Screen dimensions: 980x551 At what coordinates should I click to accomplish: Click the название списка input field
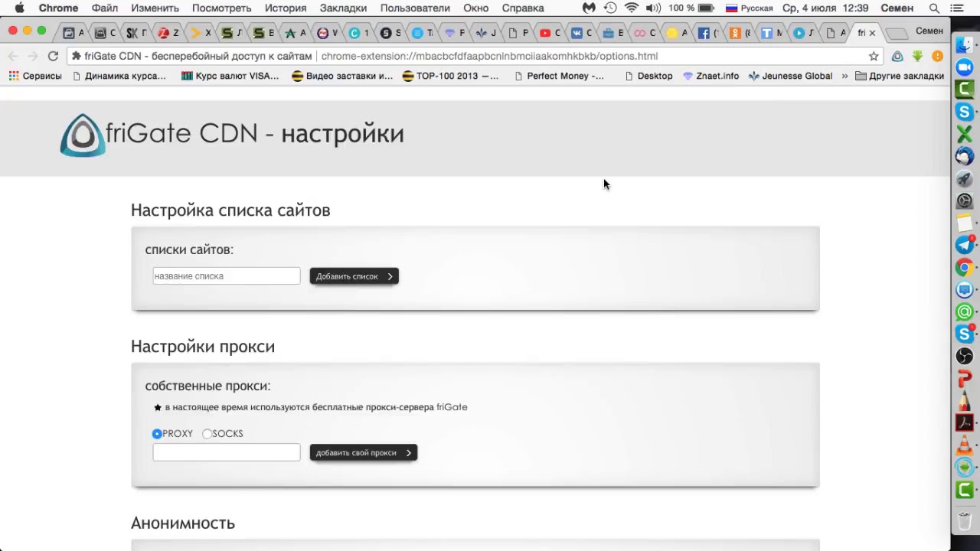click(227, 276)
